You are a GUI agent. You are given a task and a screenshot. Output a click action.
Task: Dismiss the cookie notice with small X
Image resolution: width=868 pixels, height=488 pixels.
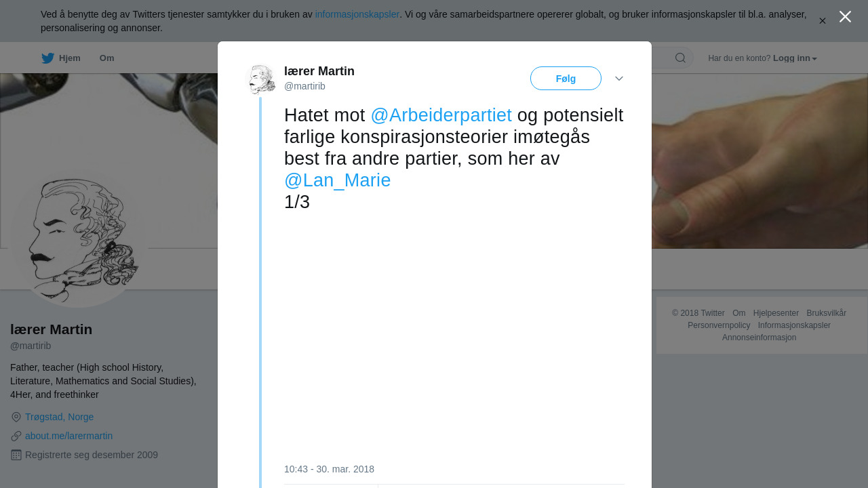pos(822,21)
